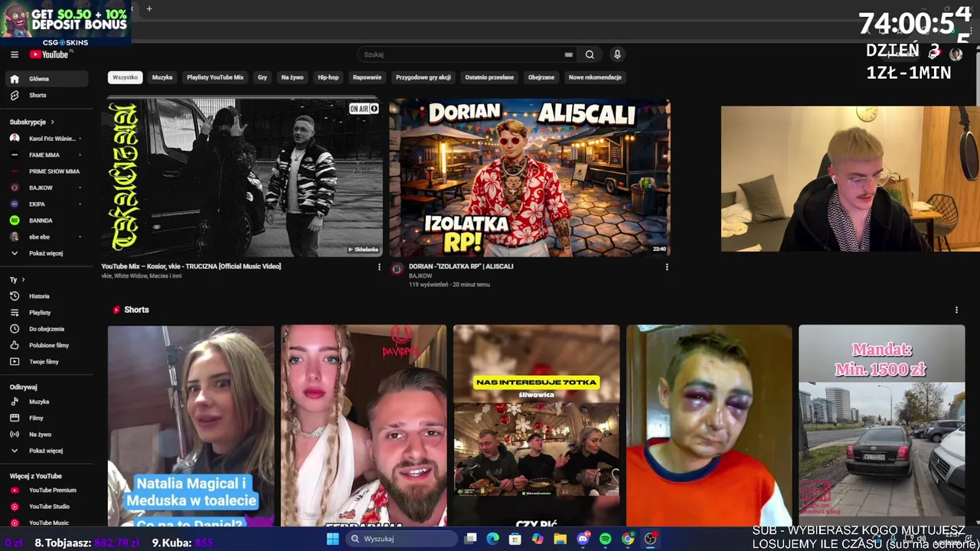Start voice search with microphone icon

(x=617, y=54)
